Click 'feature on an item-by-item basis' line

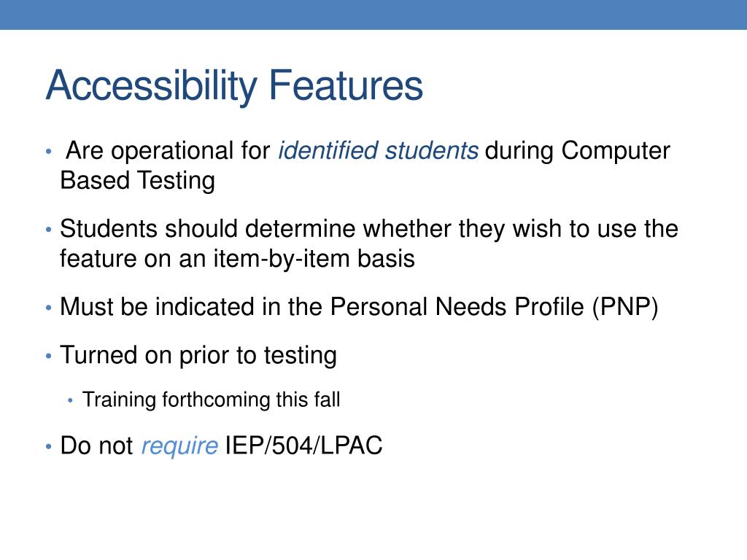tap(237, 259)
